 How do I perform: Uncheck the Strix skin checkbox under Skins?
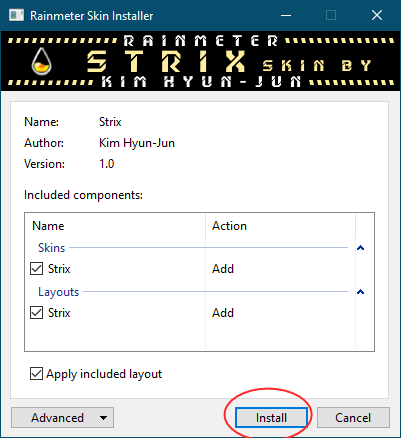[36, 269]
